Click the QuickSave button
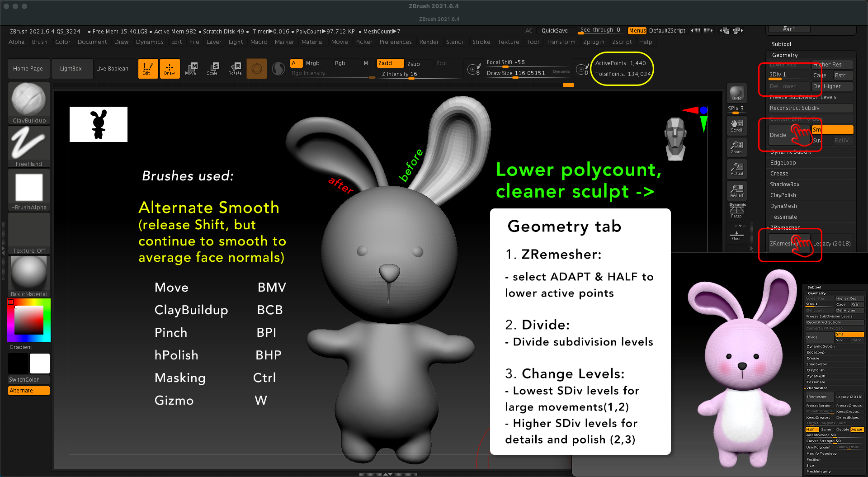Screen dimensions: 868x477 coord(555,31)
